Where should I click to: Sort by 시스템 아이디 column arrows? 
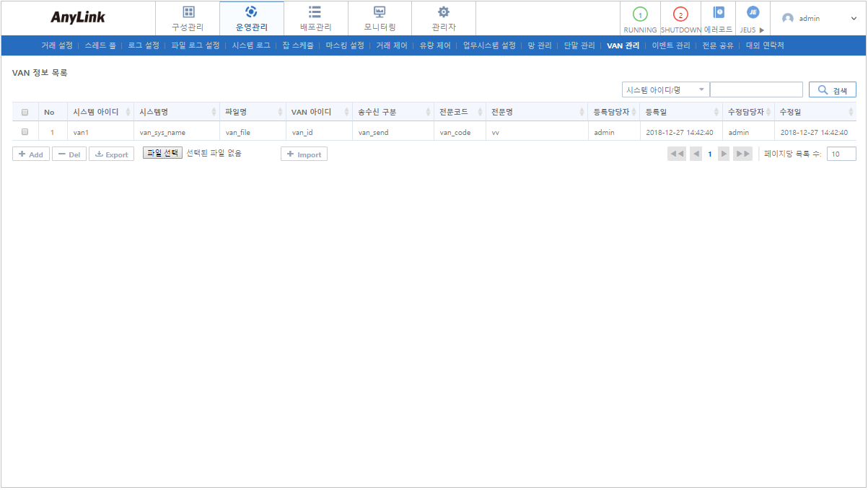pos(128,113)
